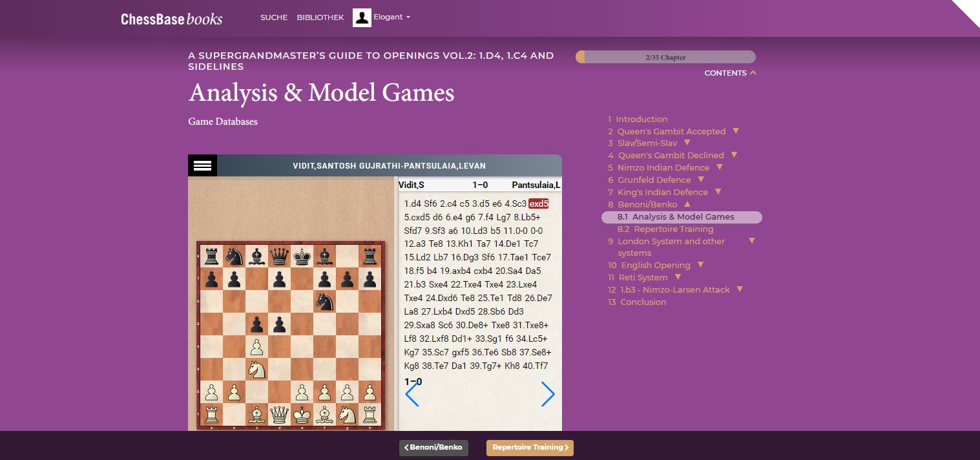Jump to final move 40.Tf7

[535, 366]
